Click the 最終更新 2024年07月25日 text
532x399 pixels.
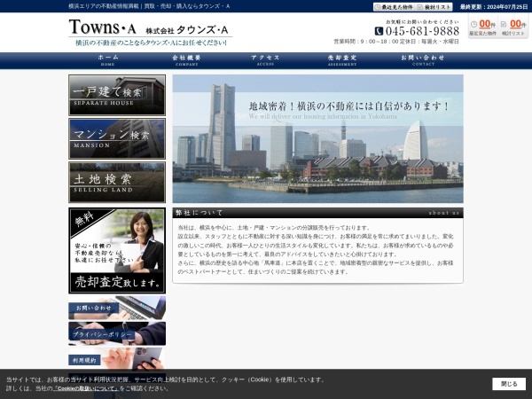[494, 7]
